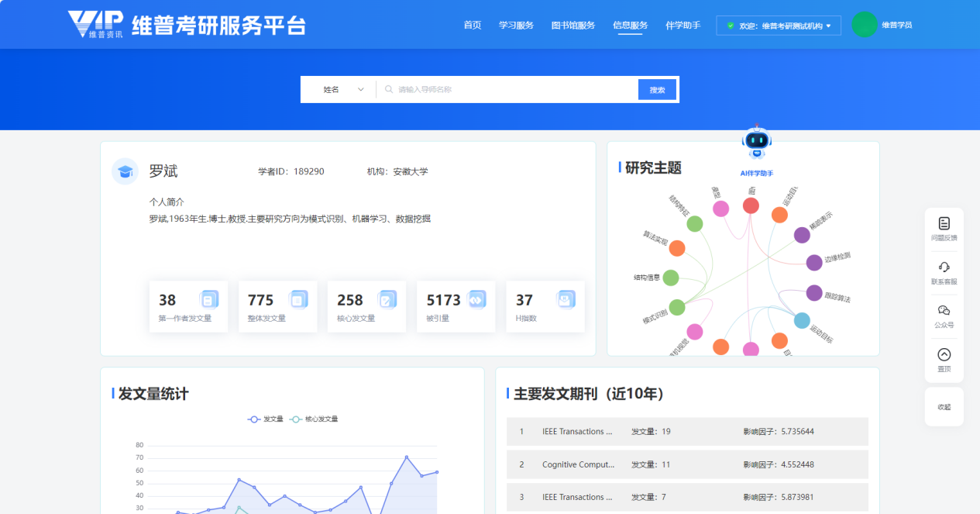Screen dimensions: 980x514
Task: Click the green user avatar
Action: coord(864,25)
